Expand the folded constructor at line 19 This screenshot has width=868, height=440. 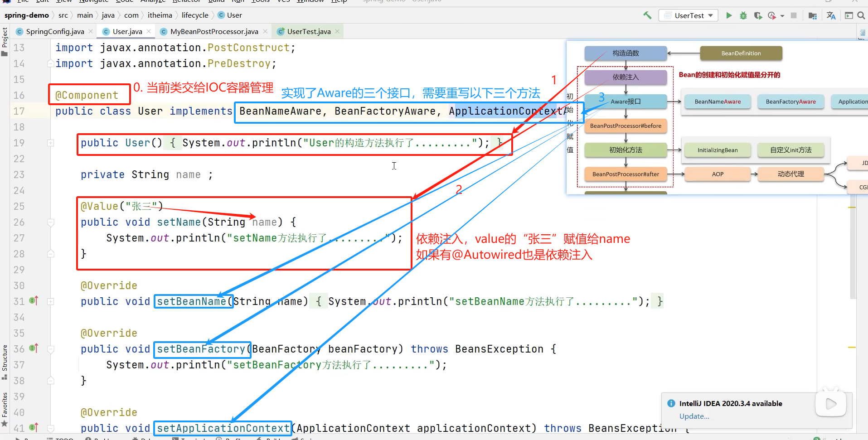coord(51,143)
